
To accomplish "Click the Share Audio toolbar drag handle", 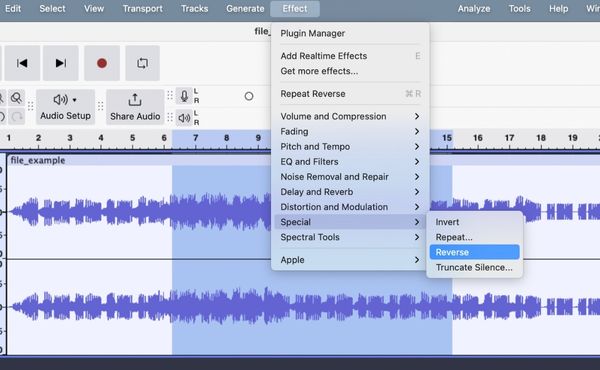I will point(101,106).
